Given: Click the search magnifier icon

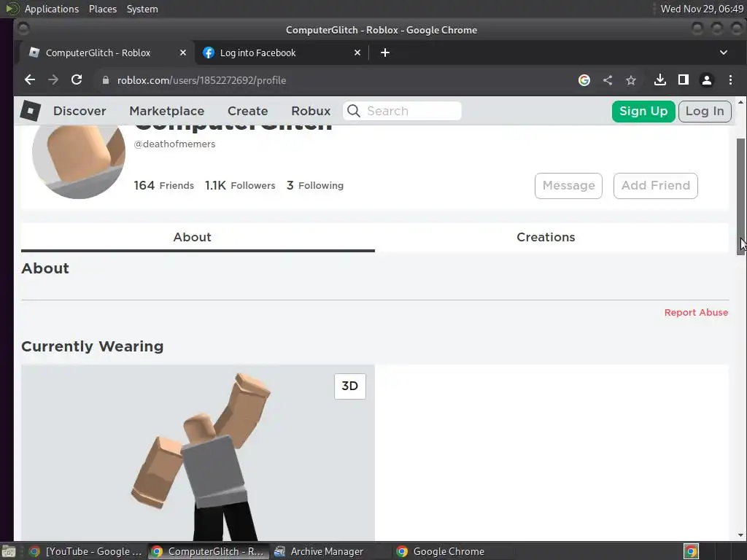Looking at the screenshot, I should (x=354, y=111).
